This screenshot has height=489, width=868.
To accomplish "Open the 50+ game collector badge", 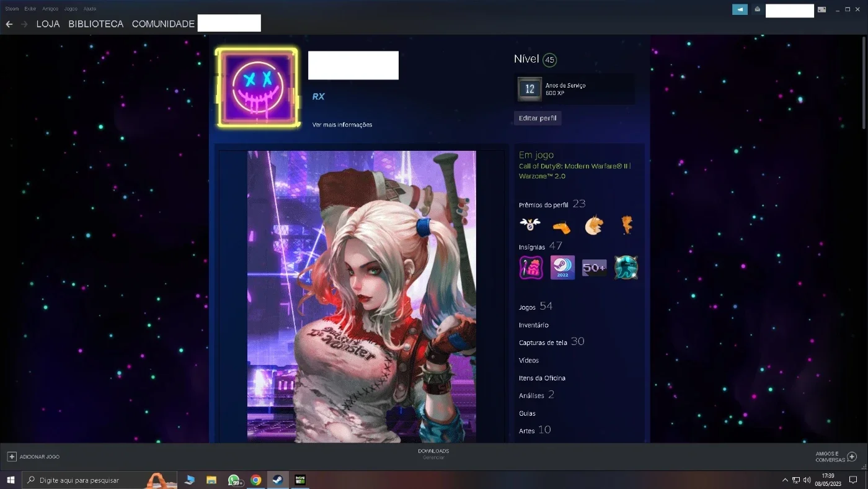I will click(594, 267).
